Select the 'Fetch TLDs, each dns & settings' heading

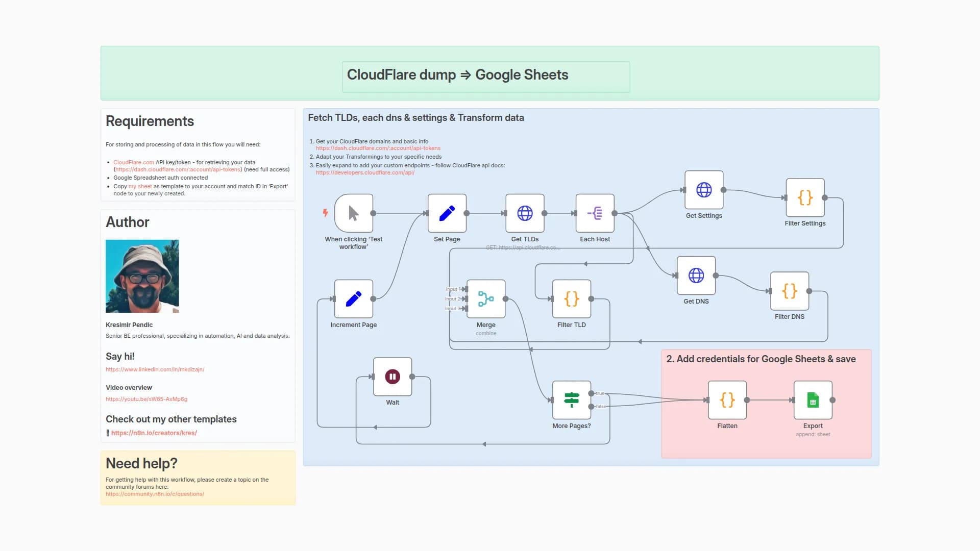coord(416,118)
